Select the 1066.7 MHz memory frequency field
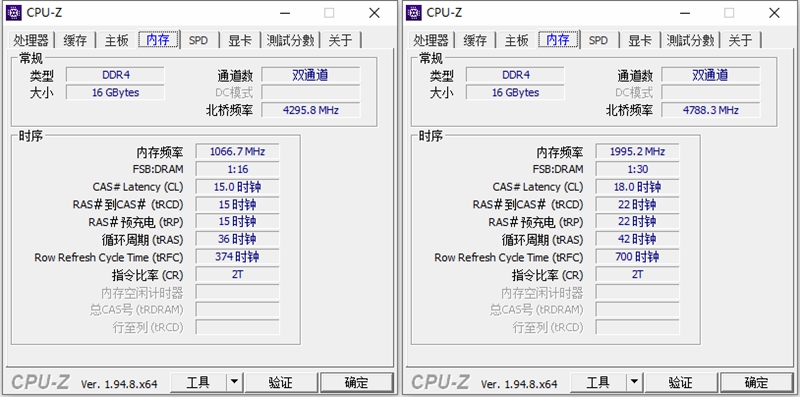The height and width of the screenshot is (397, 800). click(237, 152)
